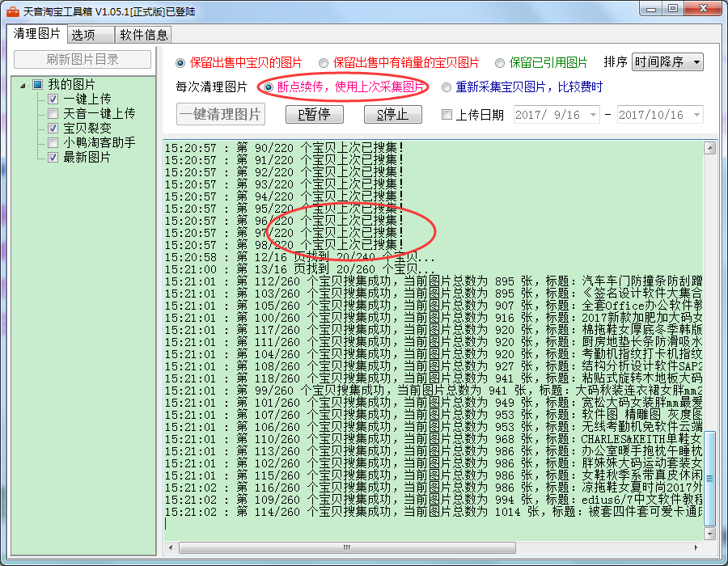Click the toolbox app icon in title bar
728x566 pixels.
click(x=12, y=11)
